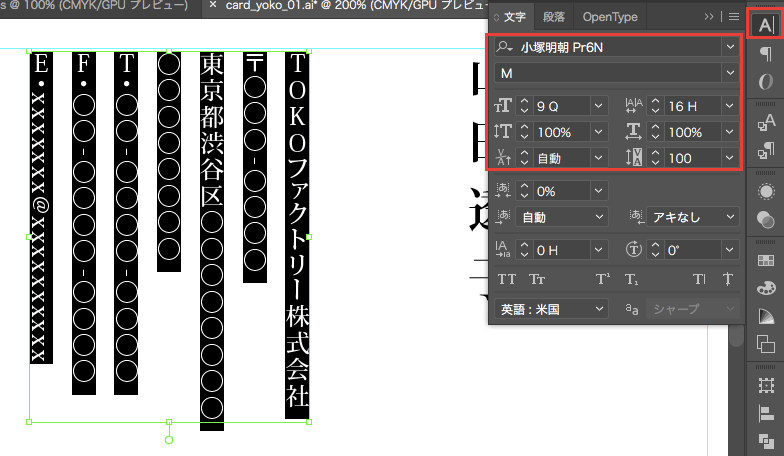Switch to the 段落 tab
Viewport: 784px width, 456px height.
[x=553, y=17]
